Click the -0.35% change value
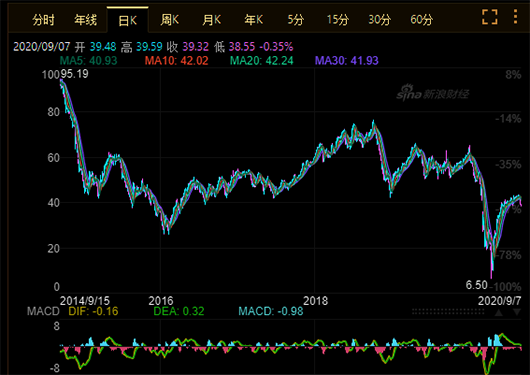The image size is (530, 375). 276,47
